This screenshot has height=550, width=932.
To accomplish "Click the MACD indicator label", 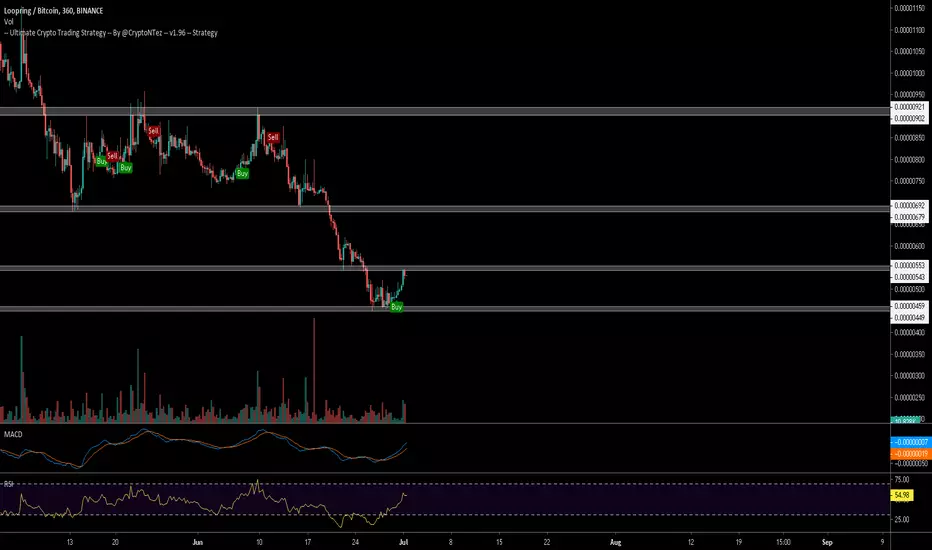I will point(13,434).
